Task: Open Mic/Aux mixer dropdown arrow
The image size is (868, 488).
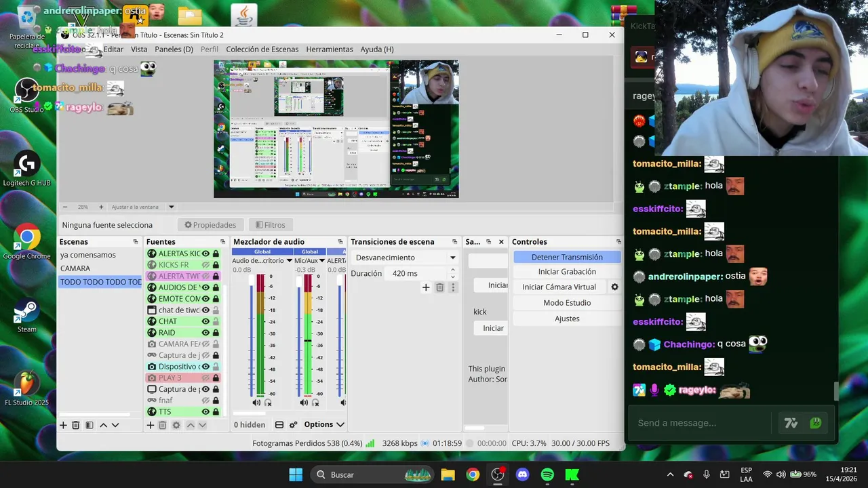Action: coord(321,260)
